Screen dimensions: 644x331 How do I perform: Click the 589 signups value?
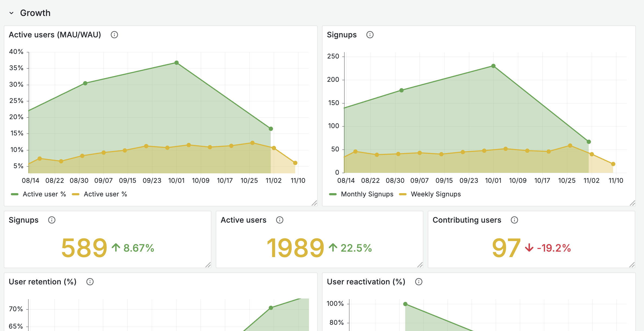pyautogui.click(x=84, y=248)
